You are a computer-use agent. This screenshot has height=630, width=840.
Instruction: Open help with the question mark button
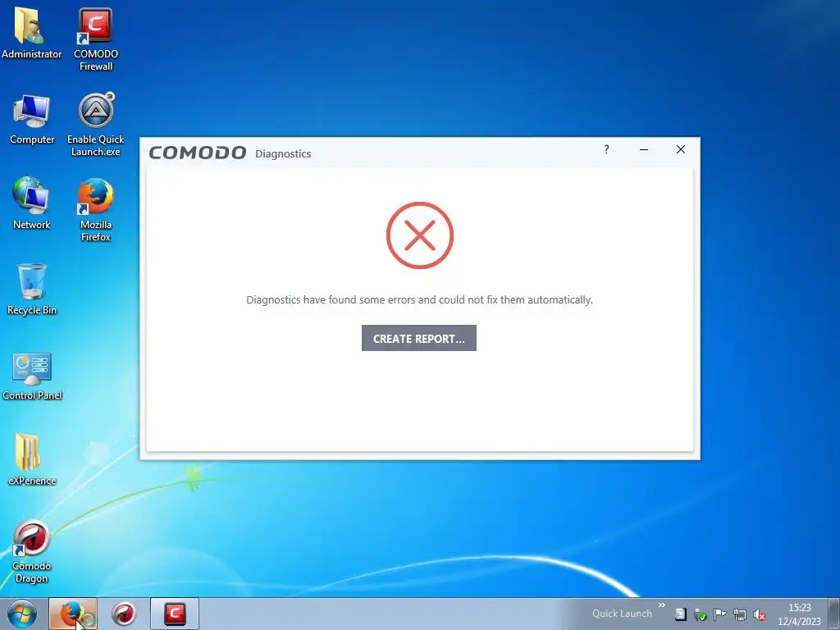point(606,149)
